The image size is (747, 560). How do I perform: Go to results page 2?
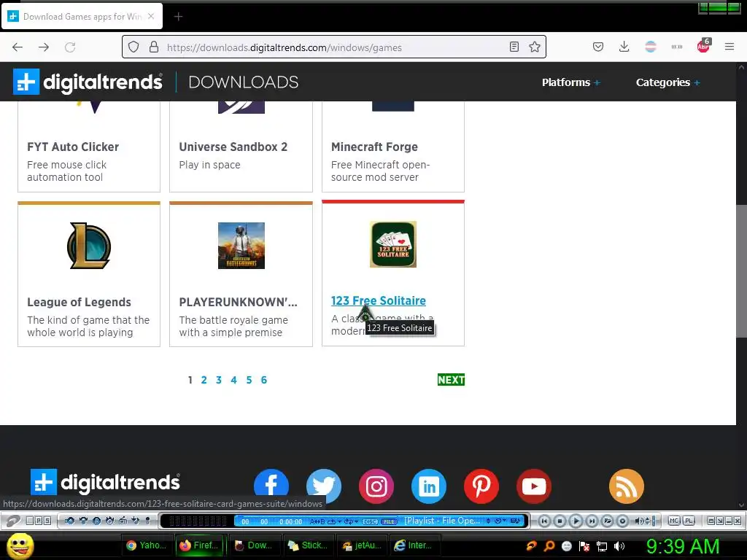click(204, 380)
